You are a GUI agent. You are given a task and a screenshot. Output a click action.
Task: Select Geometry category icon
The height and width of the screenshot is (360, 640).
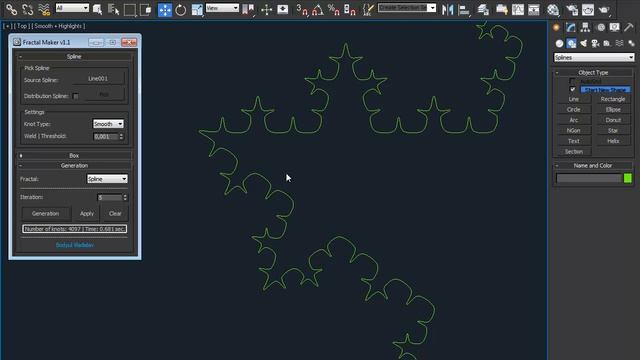[559, 43]
